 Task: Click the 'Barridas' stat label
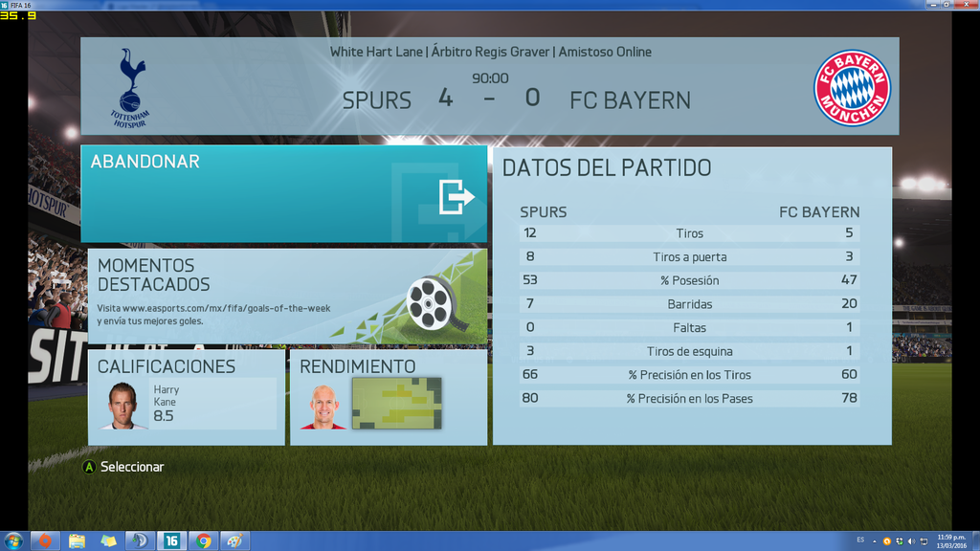689,304
